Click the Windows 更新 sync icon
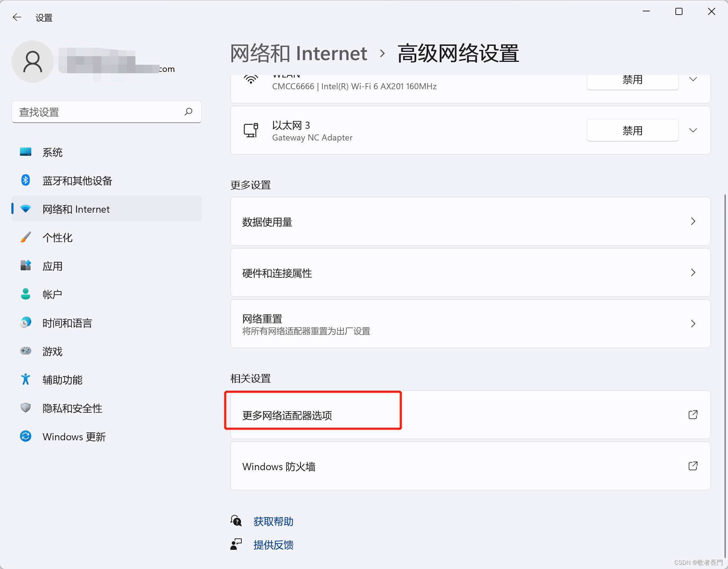The height and width of the screenshot is (569, 728). pyautogui.click(x=25, y=436)
